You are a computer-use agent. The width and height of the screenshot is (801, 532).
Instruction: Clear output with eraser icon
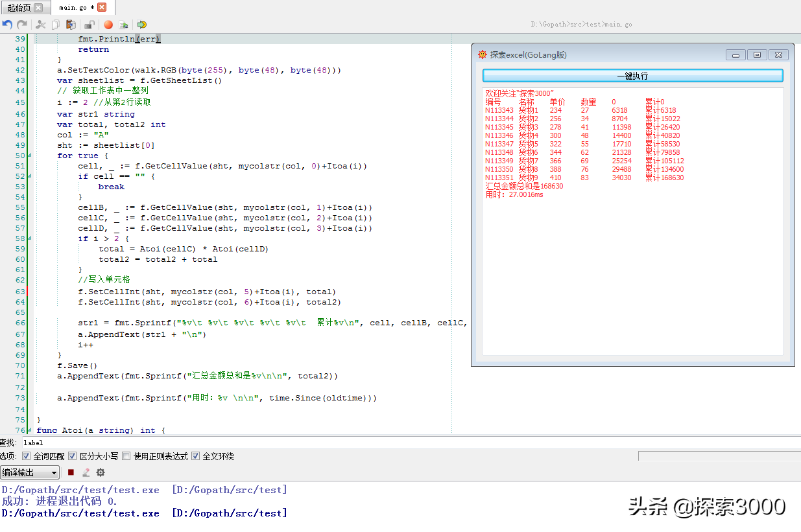(86, 472)
